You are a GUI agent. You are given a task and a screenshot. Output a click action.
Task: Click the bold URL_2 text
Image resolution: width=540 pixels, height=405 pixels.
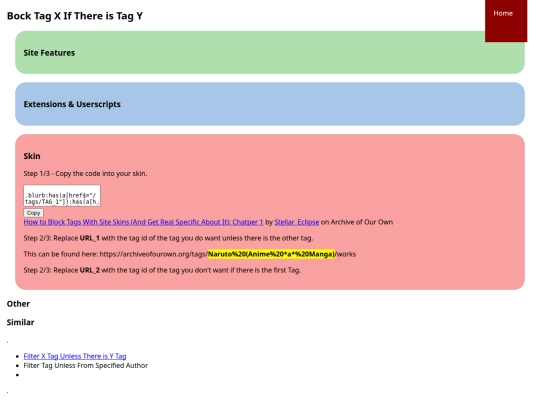point(90,270)
